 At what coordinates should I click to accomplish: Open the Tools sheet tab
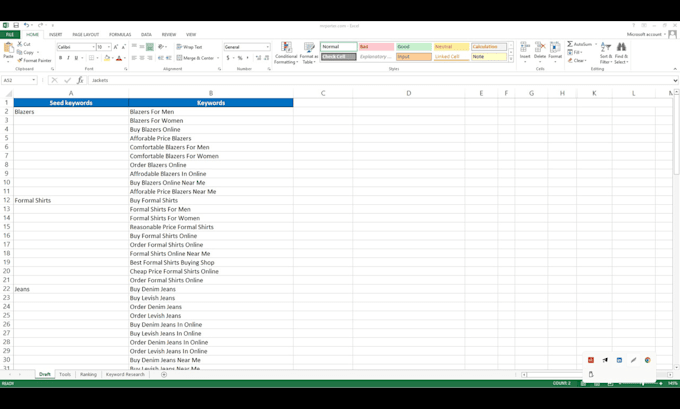[65, 374]
